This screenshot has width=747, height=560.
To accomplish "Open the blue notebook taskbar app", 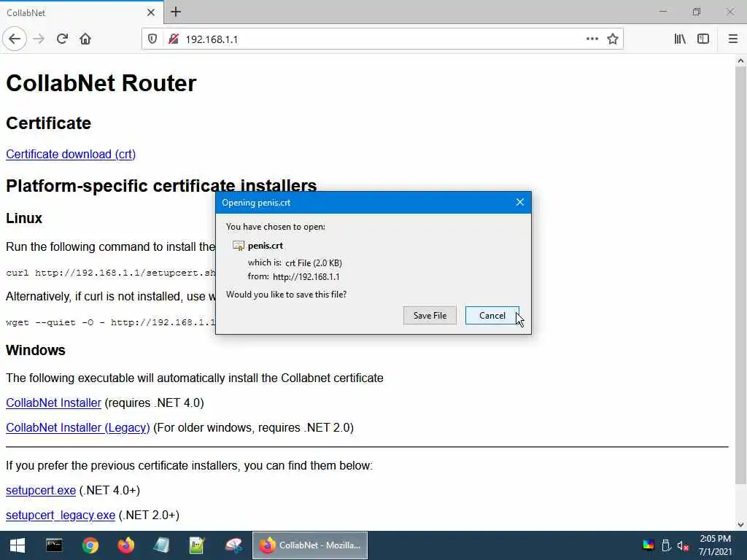I will (x=161, y=545).
